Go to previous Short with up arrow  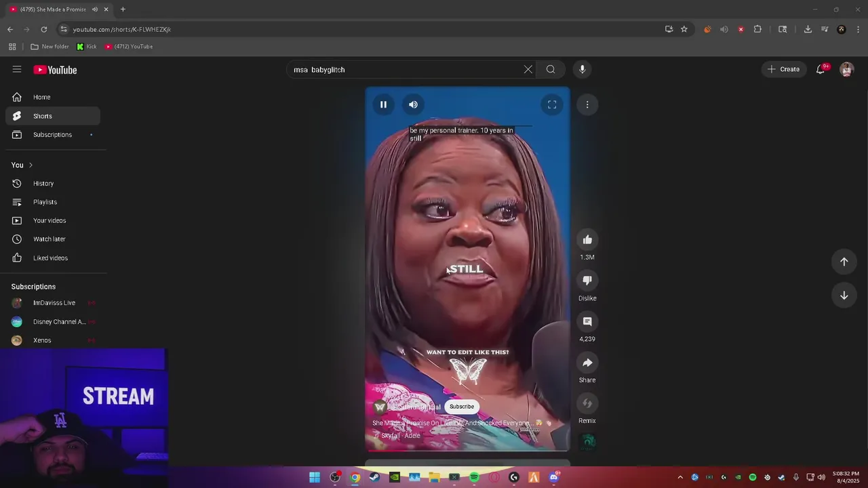click(x=844, y=262)
